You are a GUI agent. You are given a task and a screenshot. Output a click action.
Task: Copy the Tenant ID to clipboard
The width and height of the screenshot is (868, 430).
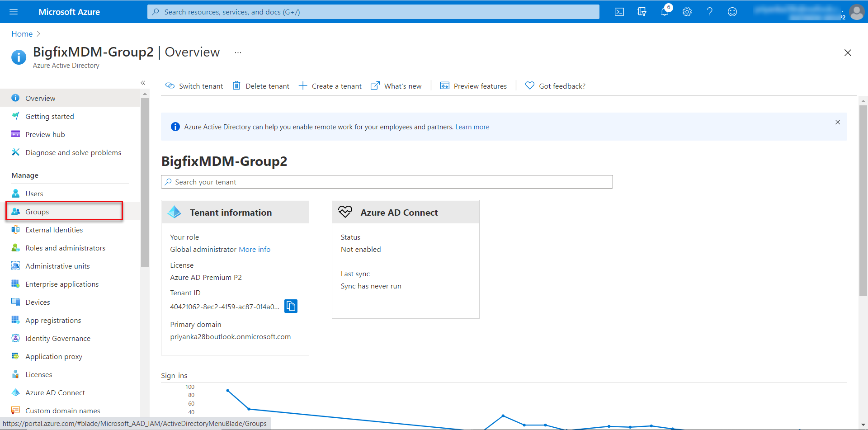291,306
